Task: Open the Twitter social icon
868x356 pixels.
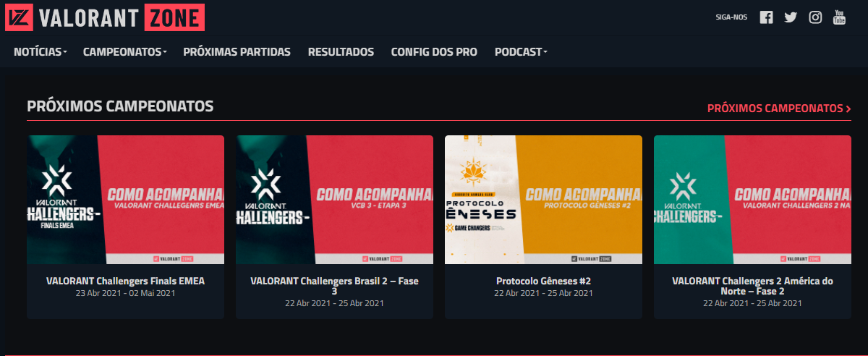Action: click(x=791, y=17)
